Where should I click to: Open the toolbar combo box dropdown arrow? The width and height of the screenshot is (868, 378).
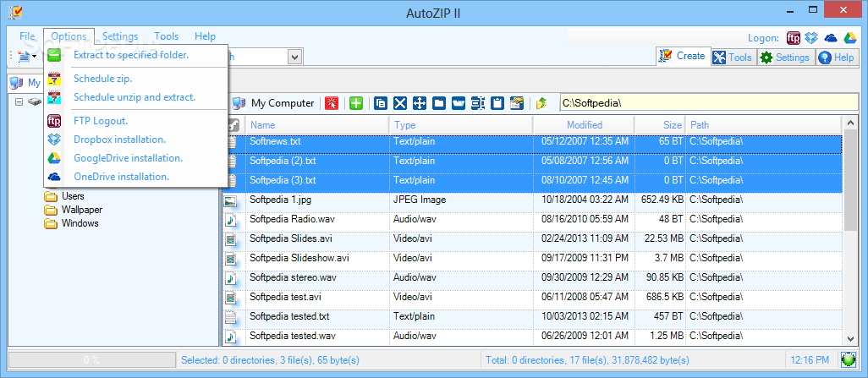pos(294,57)
